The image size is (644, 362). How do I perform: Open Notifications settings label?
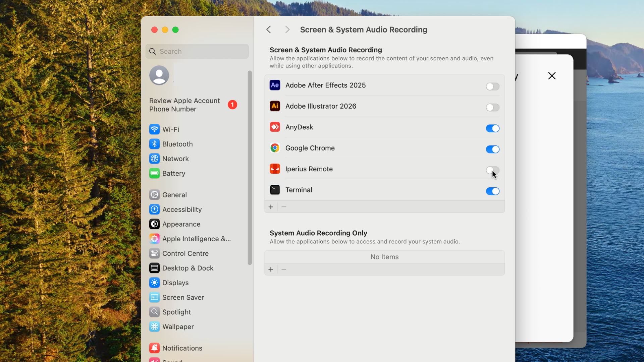(x=182, y=348)
